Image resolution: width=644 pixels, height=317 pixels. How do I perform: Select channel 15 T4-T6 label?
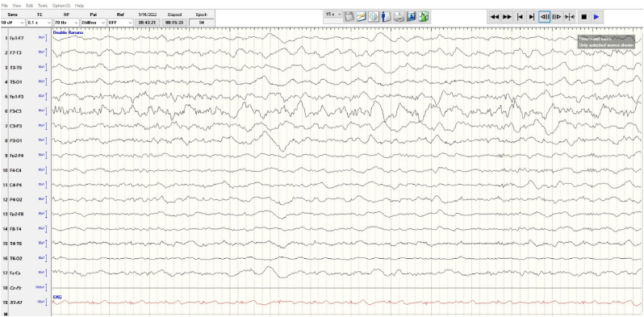(17, 244)
